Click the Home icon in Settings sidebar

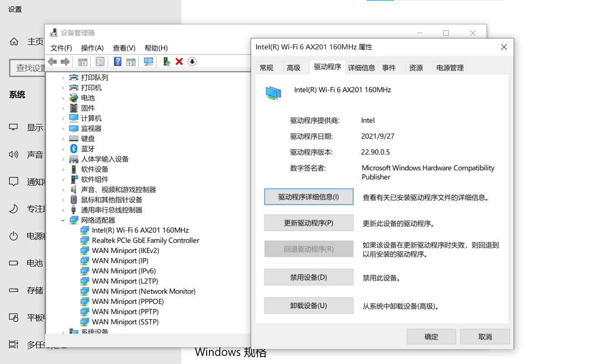pos(14,42)
